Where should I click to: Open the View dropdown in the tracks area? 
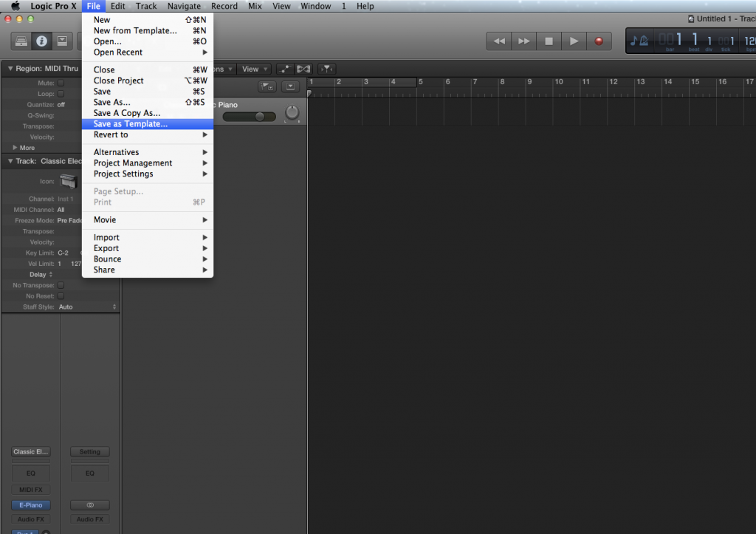[255, 69]
